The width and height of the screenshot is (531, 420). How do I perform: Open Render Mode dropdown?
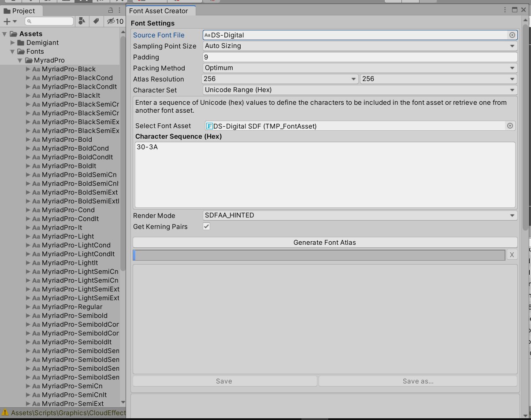coord(360,215)
